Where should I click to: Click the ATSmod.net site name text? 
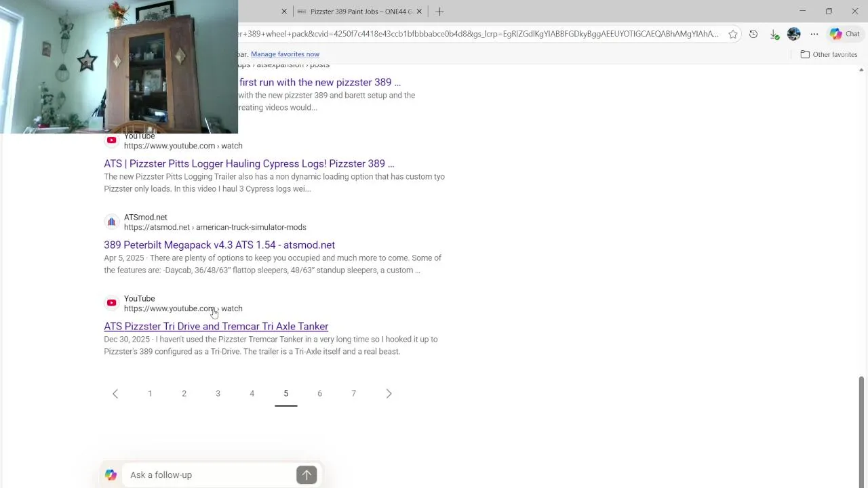point(145,218)
